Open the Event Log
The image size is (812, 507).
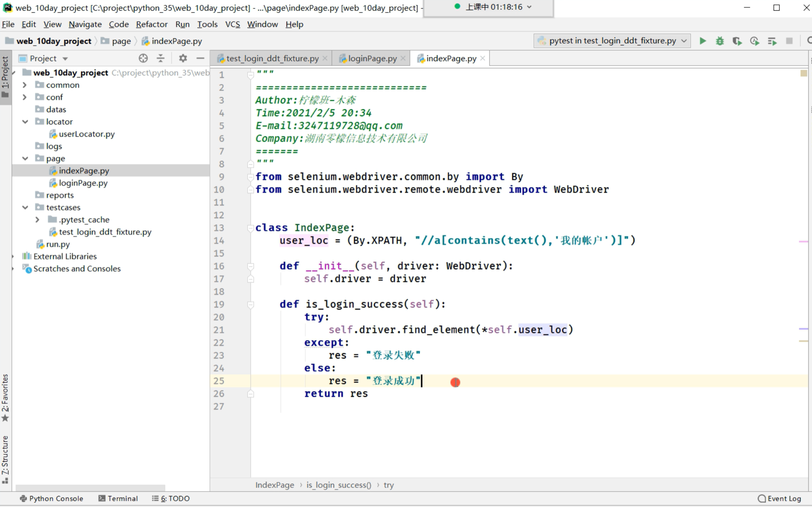(779, 498)
